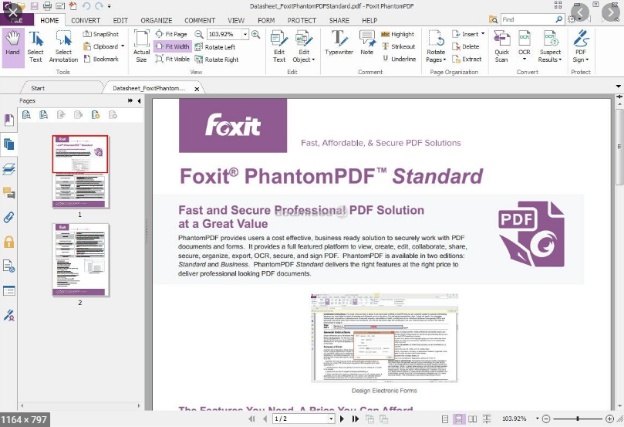The height and width of the screenshot is (427, 624).
Task: Open the Digital Signatures side panel
Action: 9,316
